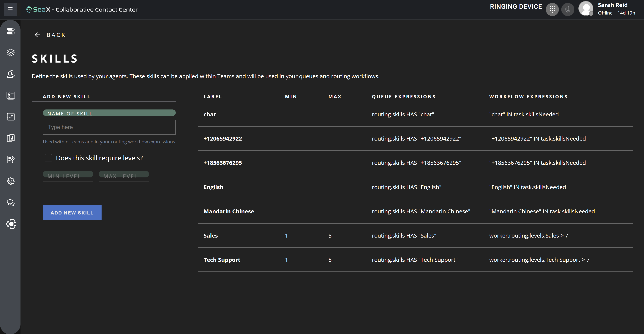Open the chat bubbles sidebar icon
Screen dimensions: 644x334
[x=10, y=203]
